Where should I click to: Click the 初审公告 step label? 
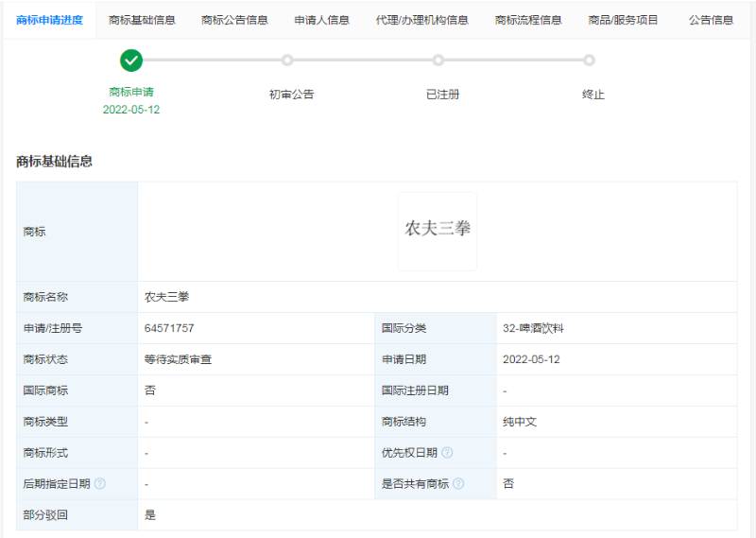[x=291, y=95]
